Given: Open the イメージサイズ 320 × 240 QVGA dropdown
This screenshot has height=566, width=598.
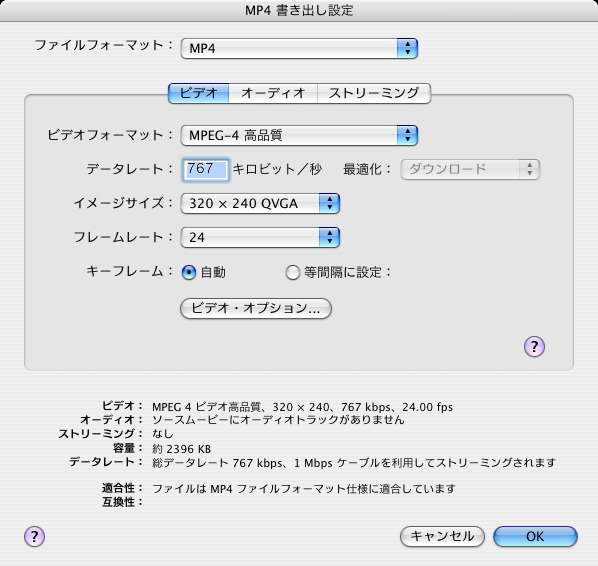Looking at the screenshot, I should click(x=260, y=203).
